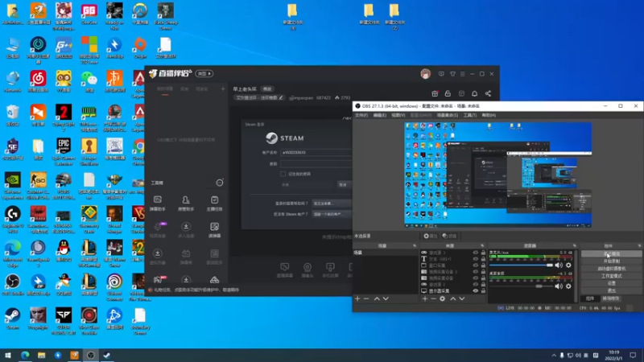Toggle eye of fifth source row in OBS
Viewport: 644px width, 362px height.
(x=476, y=278)
